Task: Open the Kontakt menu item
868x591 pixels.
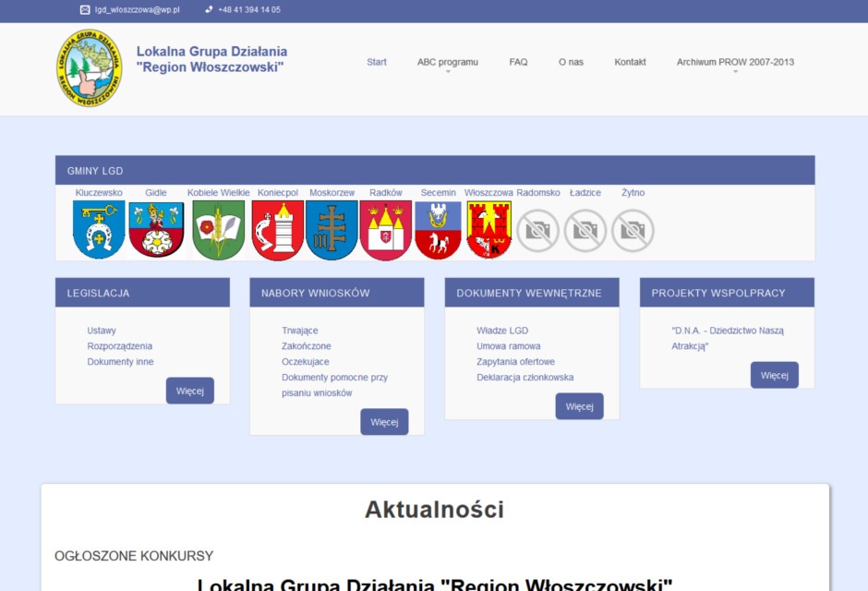Action: 630,63
